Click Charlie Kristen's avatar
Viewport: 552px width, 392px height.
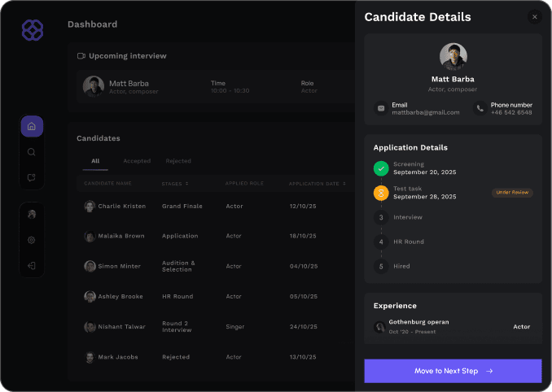[x=90, y=207]
